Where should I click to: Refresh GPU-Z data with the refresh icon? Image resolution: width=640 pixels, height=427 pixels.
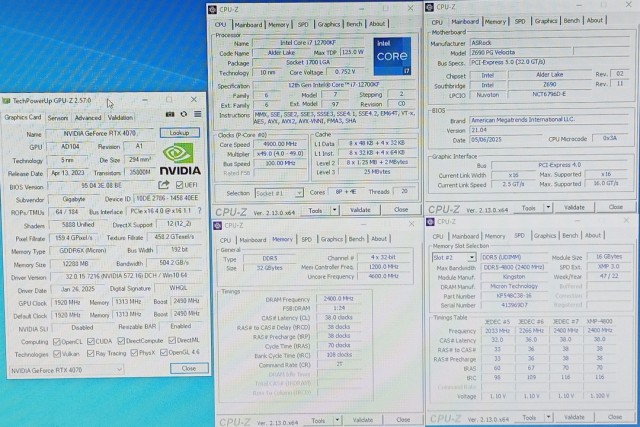pos(184,114)
